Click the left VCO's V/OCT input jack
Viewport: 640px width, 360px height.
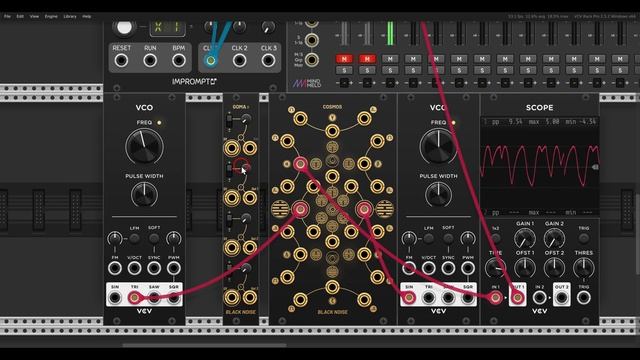[x=134, y=268]
